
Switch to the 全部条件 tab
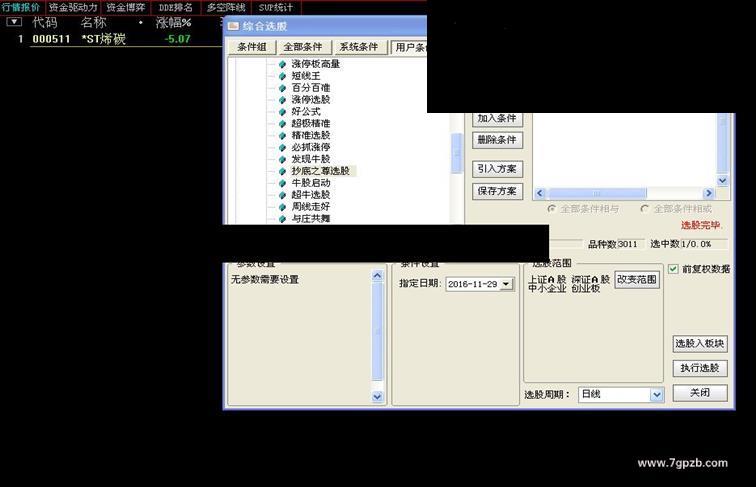coord(303,47)
